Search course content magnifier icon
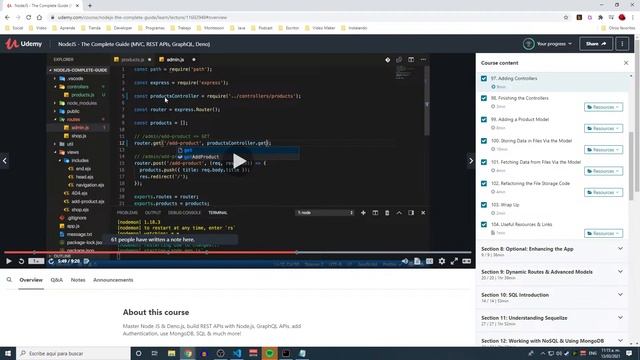 click(x=9, y=280)
